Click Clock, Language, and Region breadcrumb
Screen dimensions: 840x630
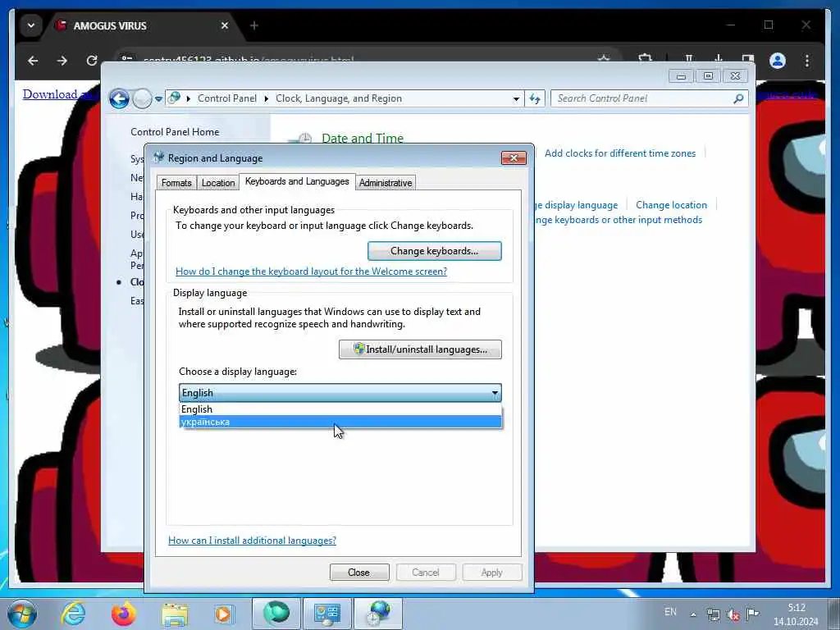pos(339,98)
